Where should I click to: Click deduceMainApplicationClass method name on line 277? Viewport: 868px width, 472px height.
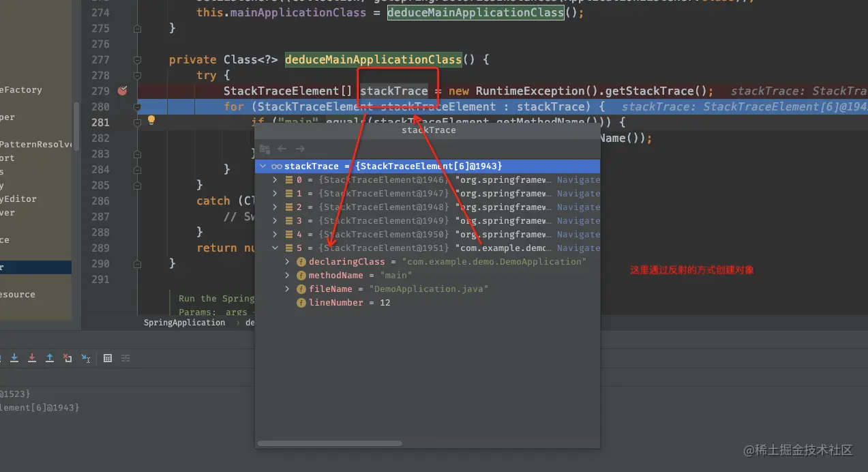[373, 60]
